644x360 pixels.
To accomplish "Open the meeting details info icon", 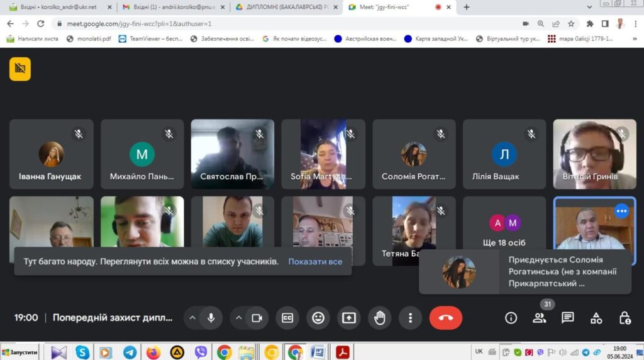I will tap(511, 318).
